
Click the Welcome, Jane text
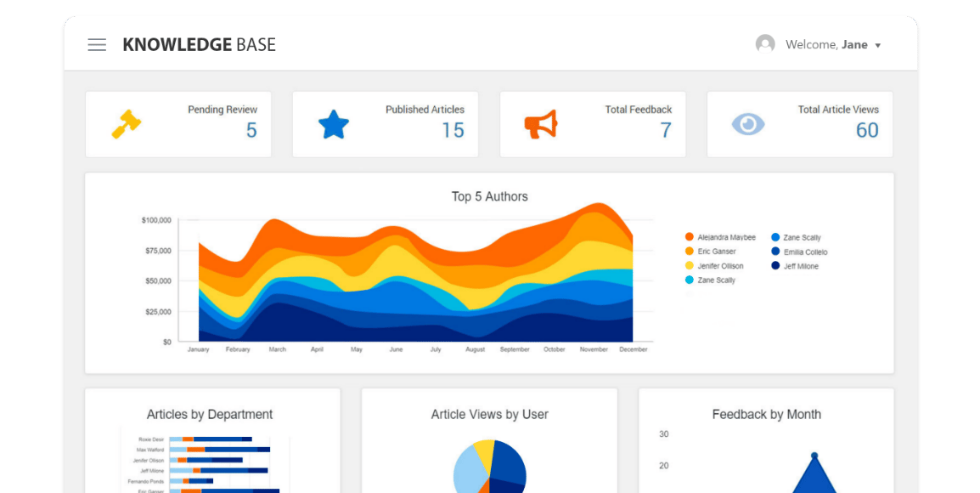point(826,44)
